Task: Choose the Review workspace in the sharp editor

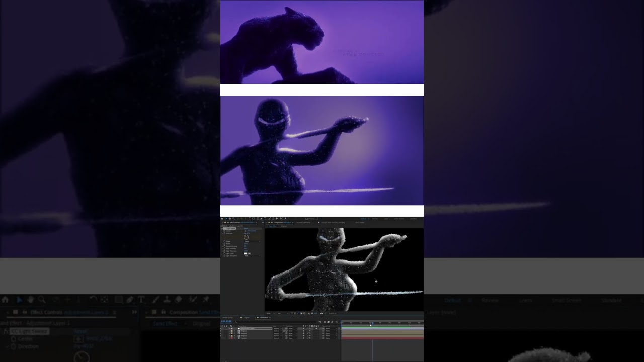Action: pyautogui.click(x=375, y=219)
